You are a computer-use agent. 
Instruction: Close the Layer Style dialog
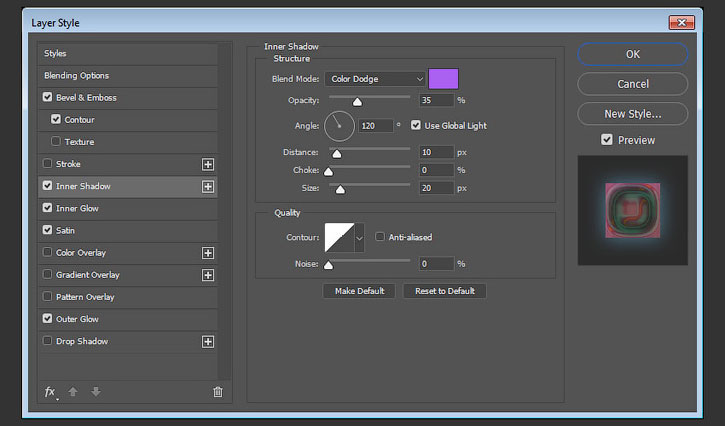682,22
